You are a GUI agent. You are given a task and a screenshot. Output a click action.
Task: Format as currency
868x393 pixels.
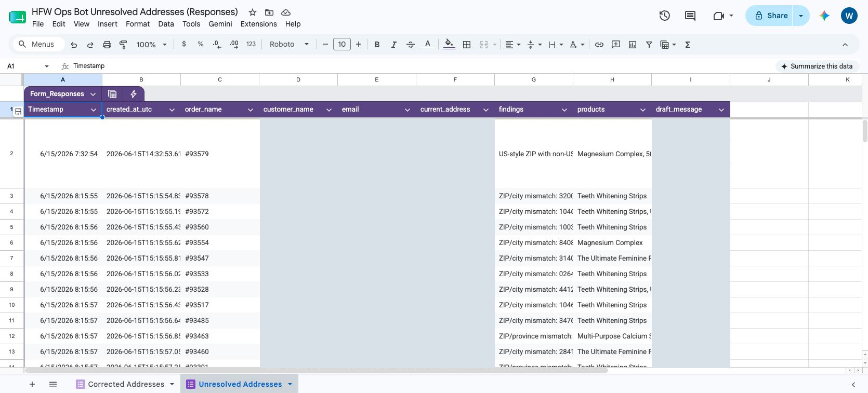pos(184,45)
